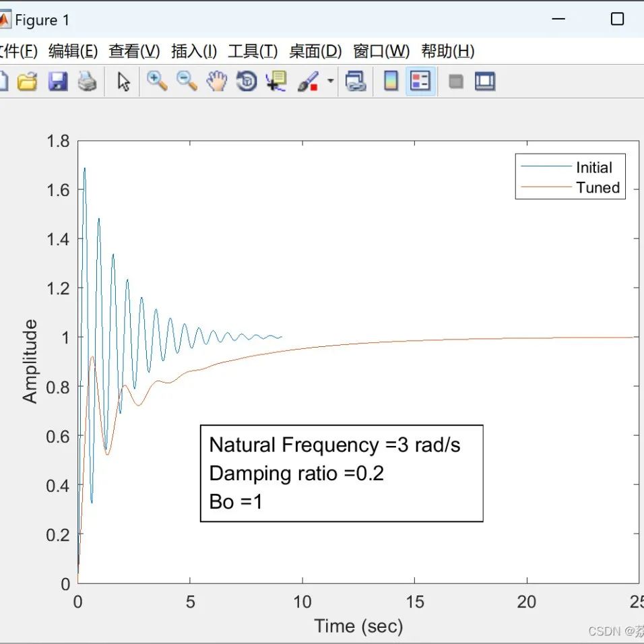Click the new figure page icon
Viewport: 644px width, 644px height.
click(3, 81)
